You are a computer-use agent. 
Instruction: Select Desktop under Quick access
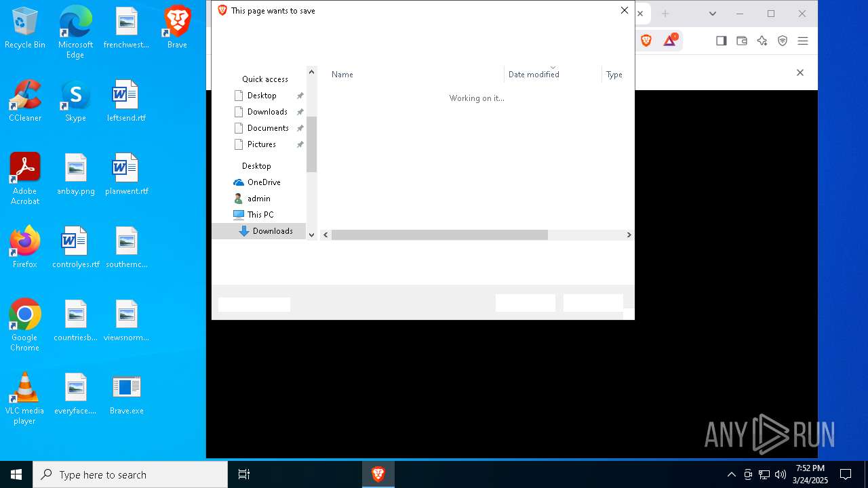261,96
